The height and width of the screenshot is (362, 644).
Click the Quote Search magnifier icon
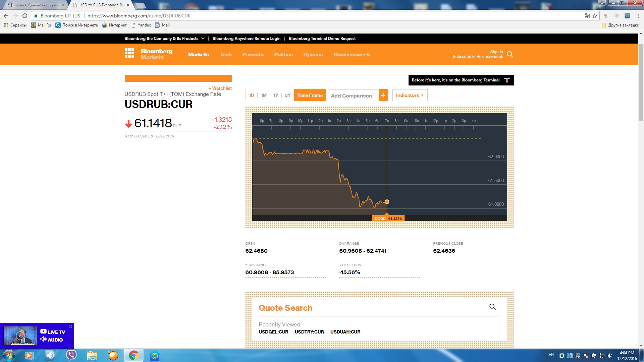click(x=492, y=307)
